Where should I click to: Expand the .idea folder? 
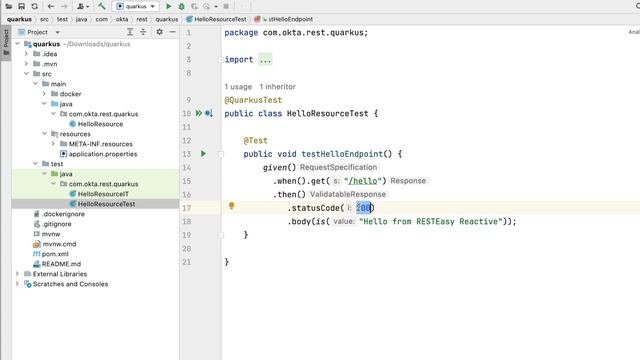pyautogui.click(x=27, y=54)
